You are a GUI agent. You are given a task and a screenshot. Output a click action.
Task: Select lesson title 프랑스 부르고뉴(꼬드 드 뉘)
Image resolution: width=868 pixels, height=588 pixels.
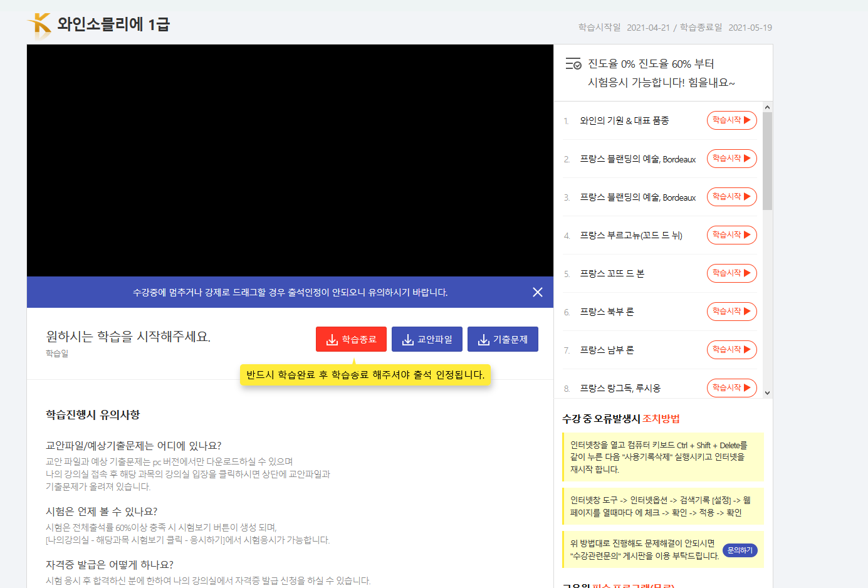[x=631, y=235]
